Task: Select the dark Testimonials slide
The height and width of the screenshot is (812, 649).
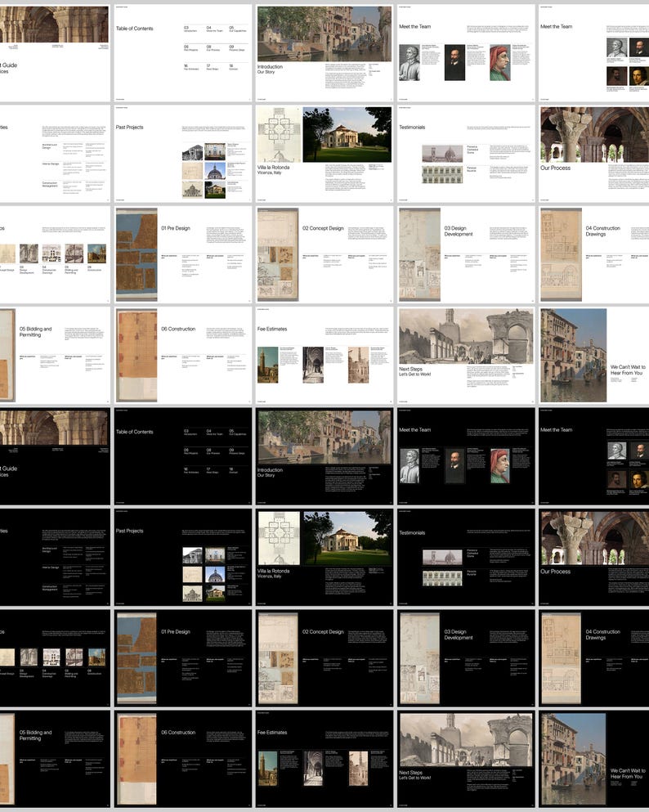Action: pyautogui.click(x=466, y=557)
